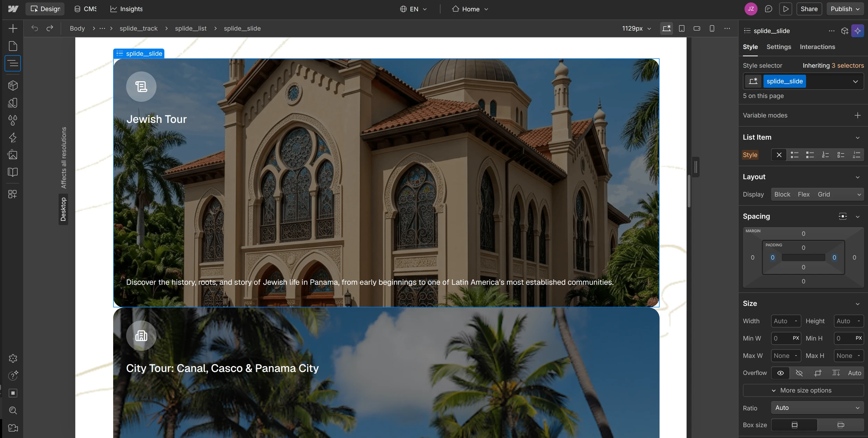The width and height of the screenshot is (868, 438).
Task: Open the Help icon in left sidebar
Action: (x=13, y=376)
